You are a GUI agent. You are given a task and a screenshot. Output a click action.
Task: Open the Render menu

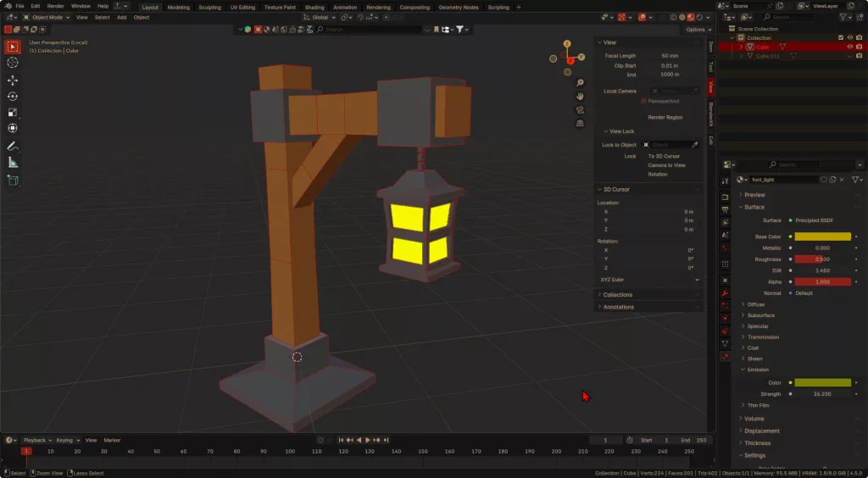click(55, 6)
